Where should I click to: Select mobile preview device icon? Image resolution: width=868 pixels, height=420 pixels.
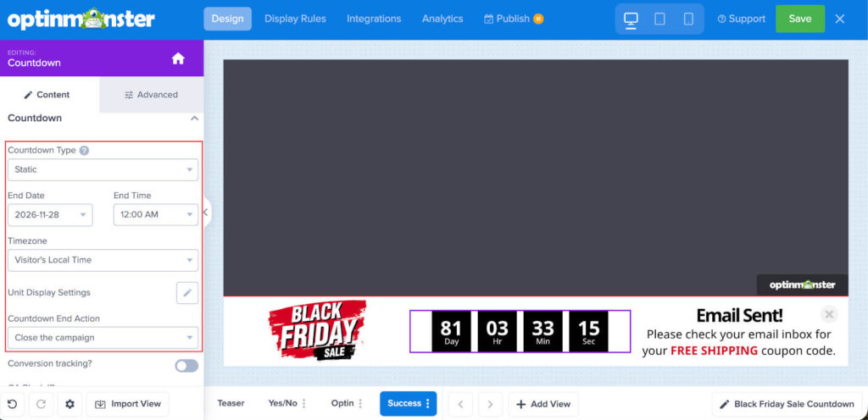click(688, 19)
